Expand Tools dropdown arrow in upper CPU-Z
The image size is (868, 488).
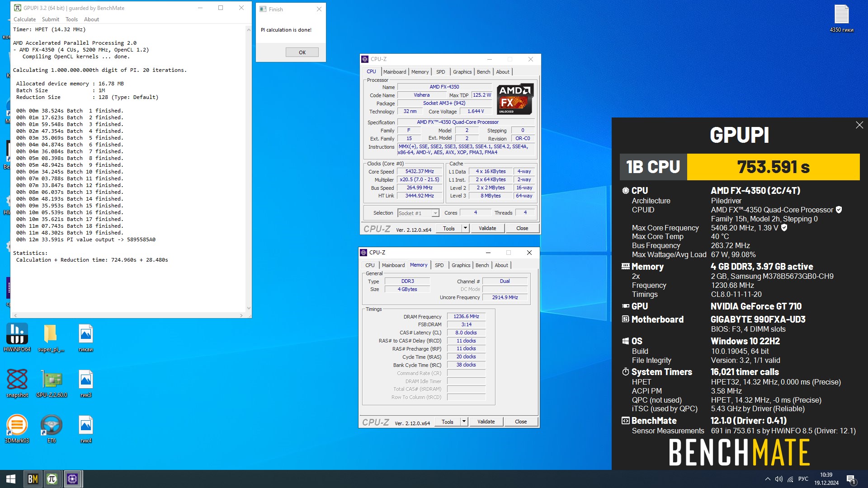tap(465, 228)
